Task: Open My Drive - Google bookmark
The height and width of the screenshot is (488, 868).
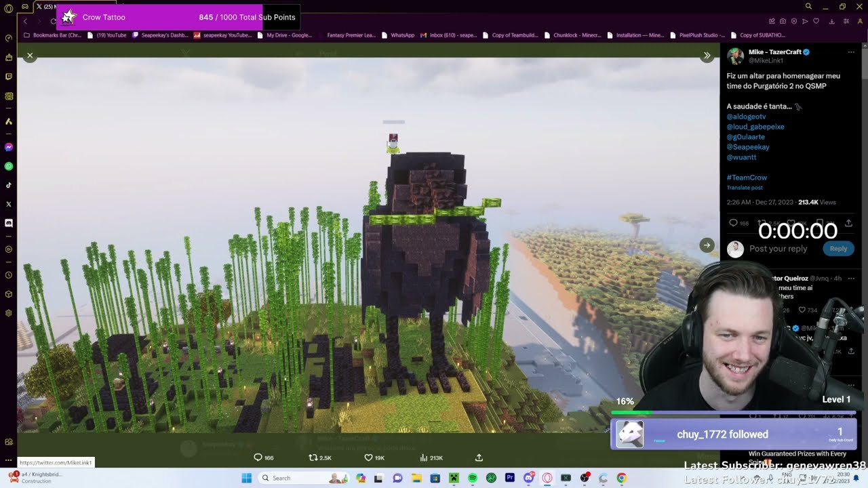Action: click(285, 35)
